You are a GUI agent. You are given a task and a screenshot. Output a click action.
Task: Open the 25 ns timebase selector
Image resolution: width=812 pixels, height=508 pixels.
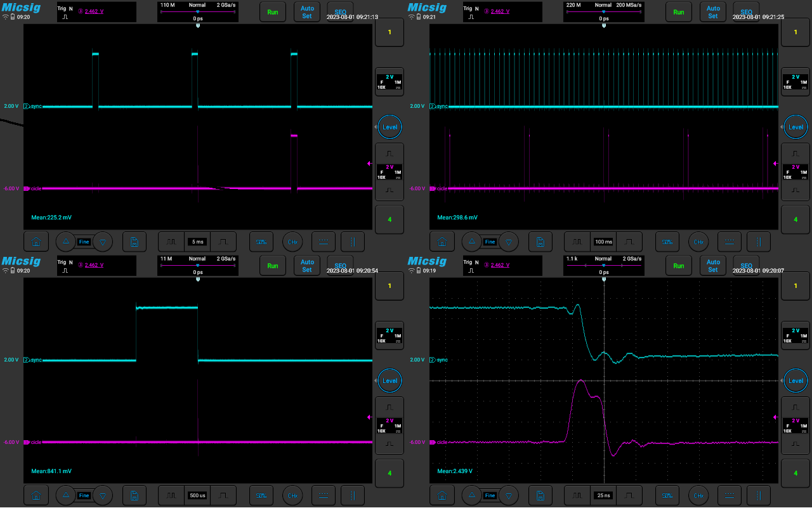(x=603, y=495)
